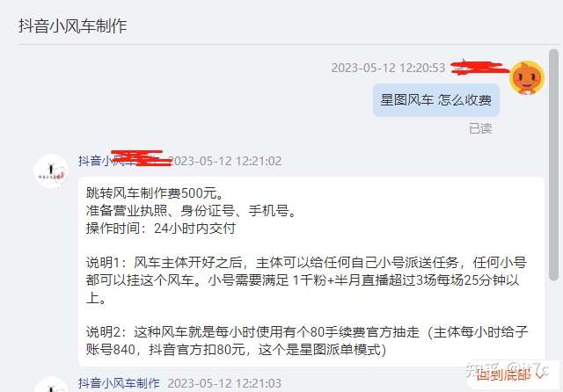
Task: Click the vertical chat scrollbar thumb
Action: (554, 165)
